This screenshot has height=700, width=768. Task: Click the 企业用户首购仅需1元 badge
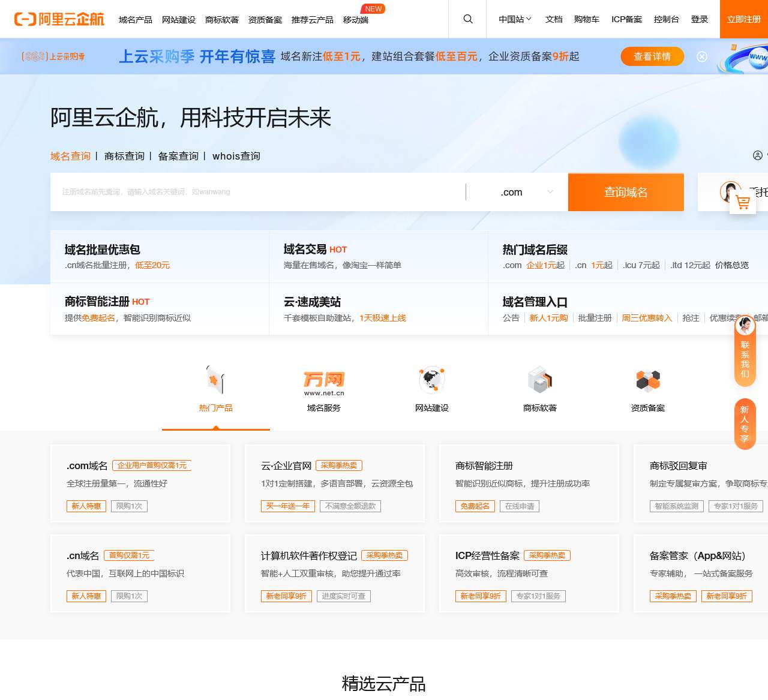click(152, 465)
